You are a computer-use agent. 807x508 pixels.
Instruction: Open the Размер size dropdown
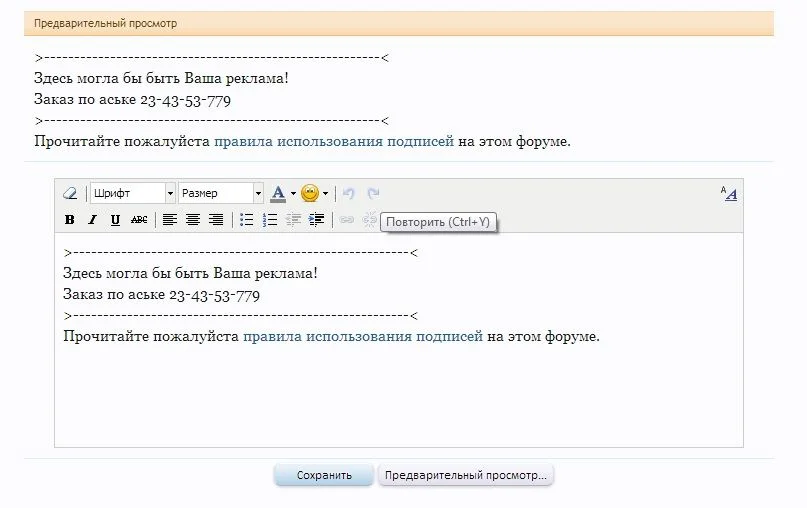point(221,194)
